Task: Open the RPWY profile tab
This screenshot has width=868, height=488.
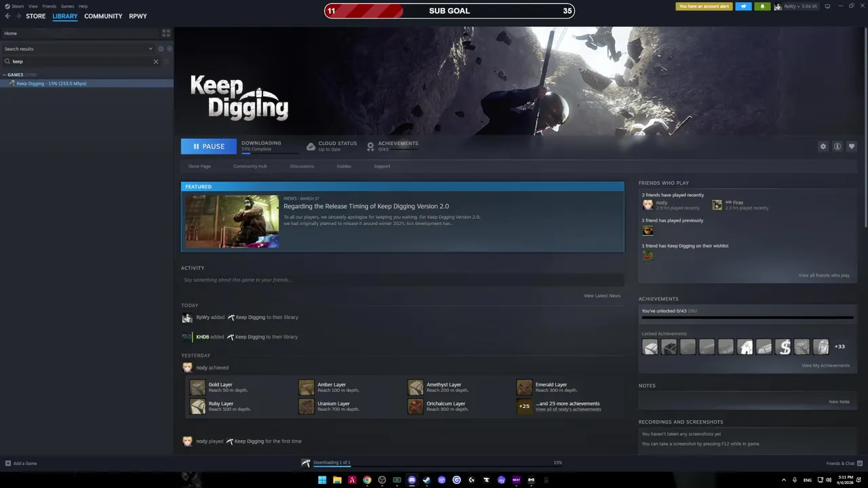Action: [138, 16]
